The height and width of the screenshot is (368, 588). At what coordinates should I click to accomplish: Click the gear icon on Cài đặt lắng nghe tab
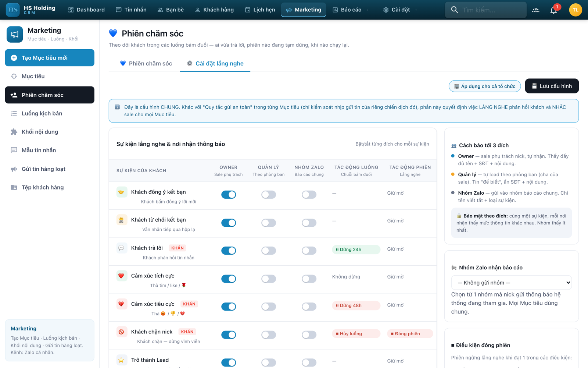190,63
